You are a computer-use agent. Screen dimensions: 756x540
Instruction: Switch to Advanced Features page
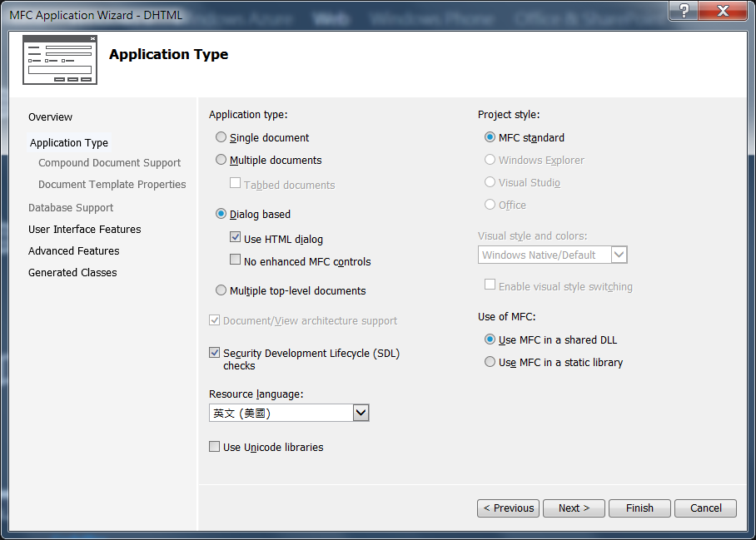(x=74, y=251)
